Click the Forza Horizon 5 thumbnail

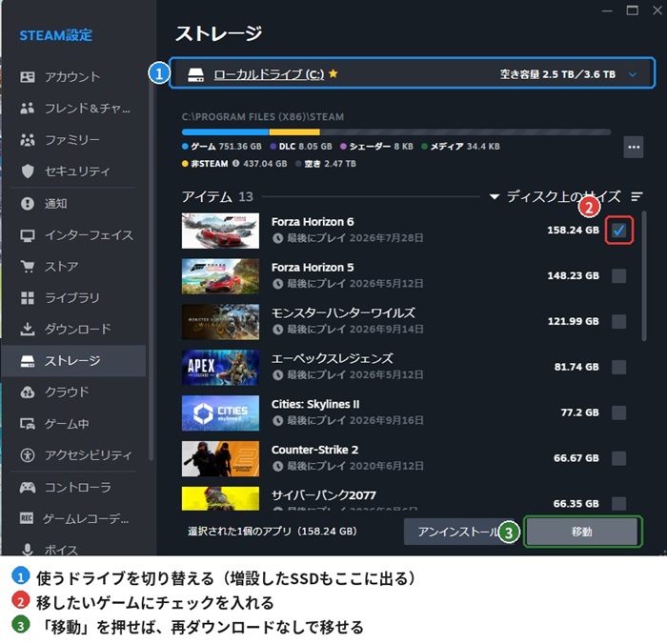click(220, 276)
